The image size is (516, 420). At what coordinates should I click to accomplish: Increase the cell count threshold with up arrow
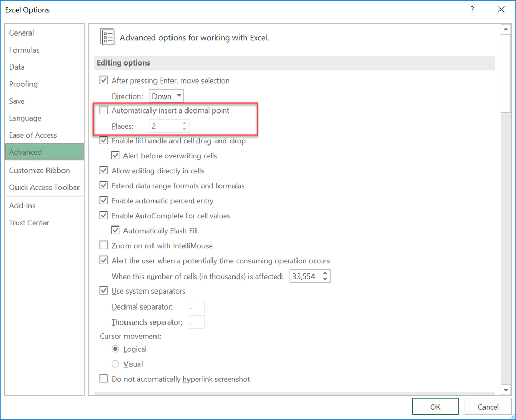(x=325, y=273)
